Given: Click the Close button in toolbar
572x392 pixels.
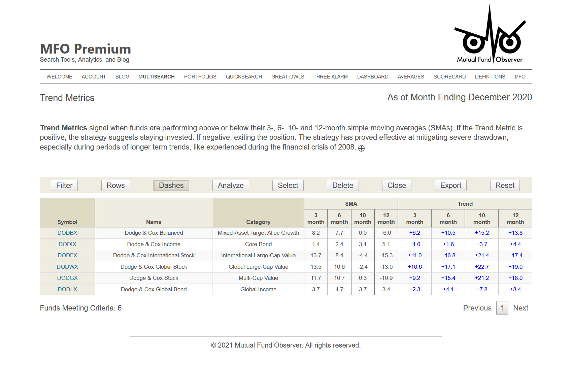Looking at the screenshot, I should click(397, 186).
